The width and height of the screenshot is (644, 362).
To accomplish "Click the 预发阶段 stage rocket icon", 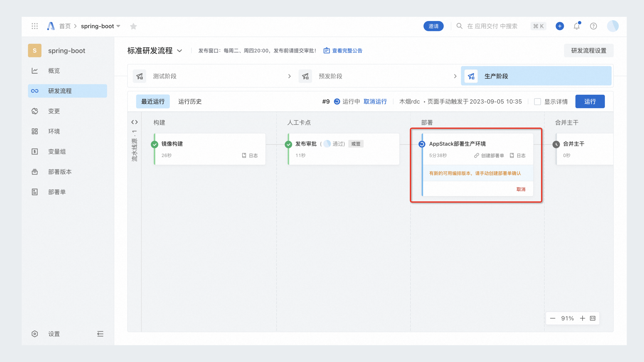I will (x=305, y=76).
